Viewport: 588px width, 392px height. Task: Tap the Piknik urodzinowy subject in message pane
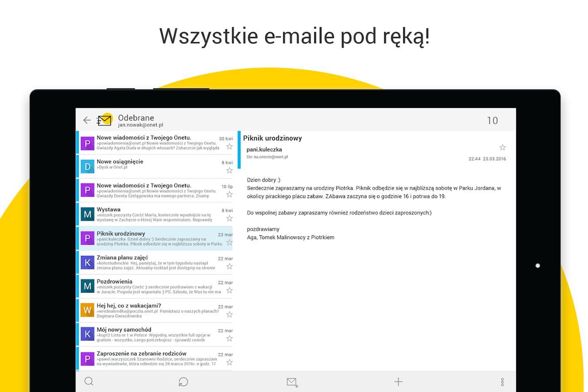click(272, 138)
